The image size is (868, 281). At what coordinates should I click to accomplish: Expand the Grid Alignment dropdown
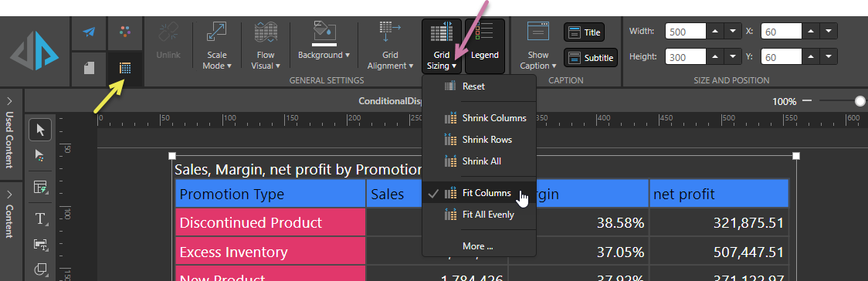point(390,46)
